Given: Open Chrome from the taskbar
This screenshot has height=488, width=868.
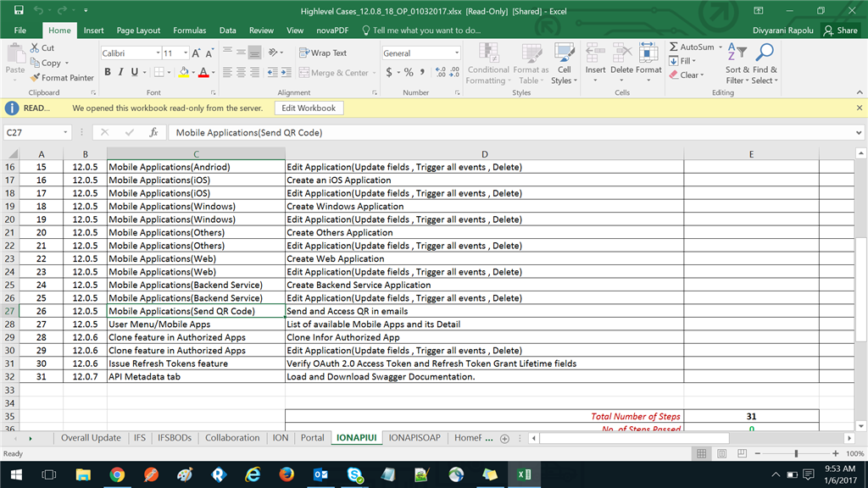Looking at the screenshot, I should 117,474.
